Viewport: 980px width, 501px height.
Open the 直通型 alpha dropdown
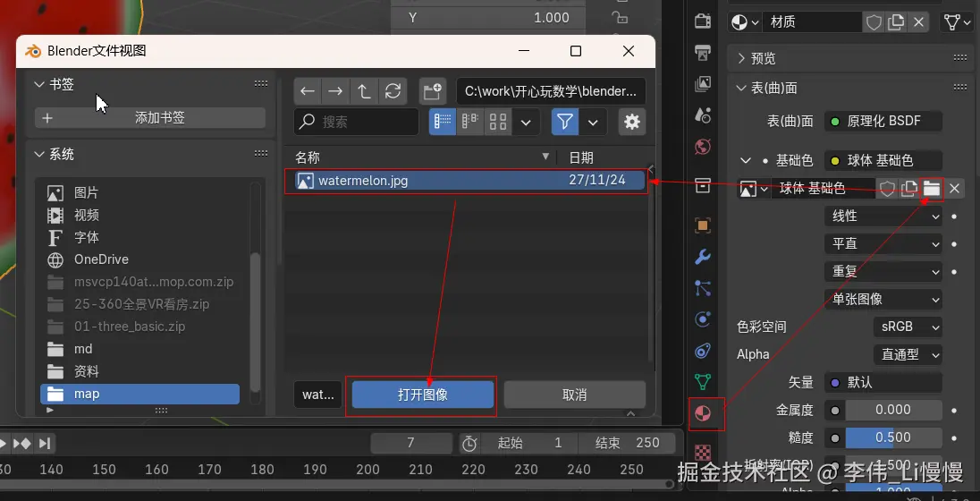click(908, 354)
